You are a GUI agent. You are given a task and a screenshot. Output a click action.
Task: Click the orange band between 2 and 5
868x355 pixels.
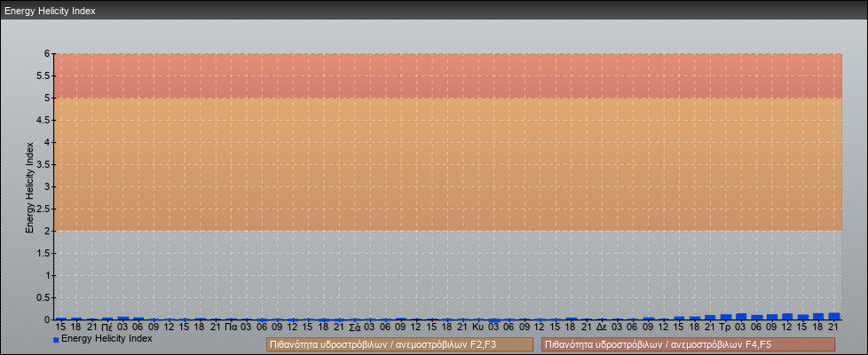444,164
